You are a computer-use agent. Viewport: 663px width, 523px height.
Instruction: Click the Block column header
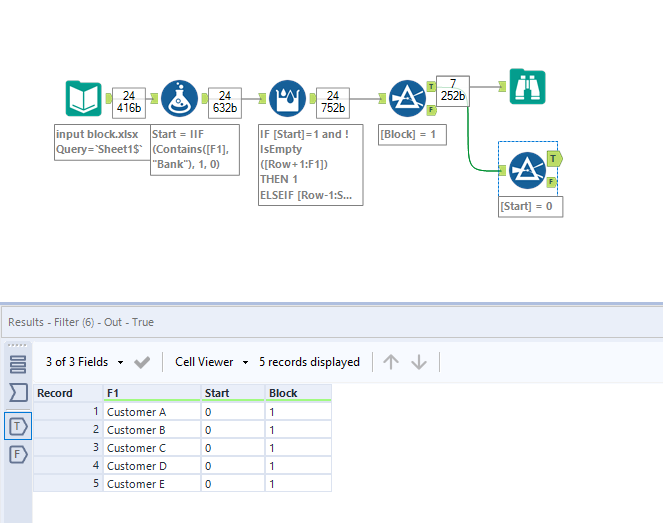(297, 393)
